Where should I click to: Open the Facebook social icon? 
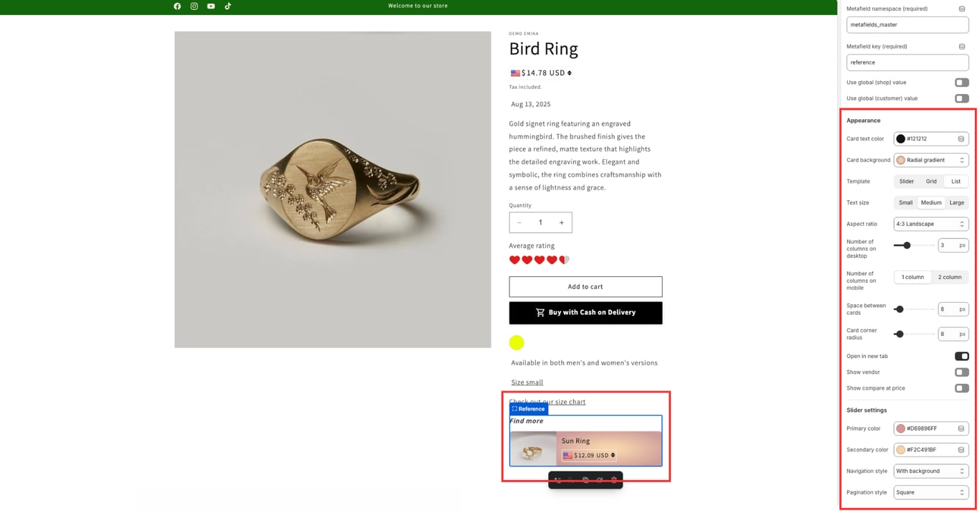pyautogui.click(x=177, y=6)
